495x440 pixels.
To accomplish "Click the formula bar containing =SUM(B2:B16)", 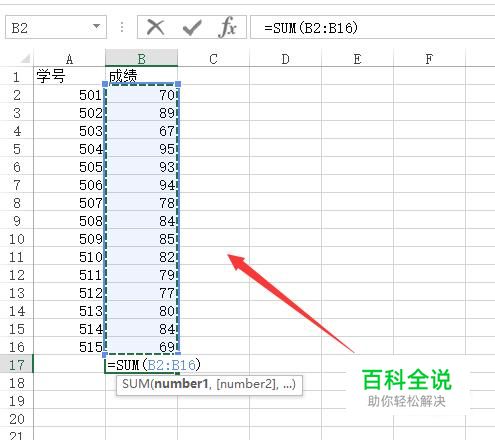I will [x=373, y=27].
